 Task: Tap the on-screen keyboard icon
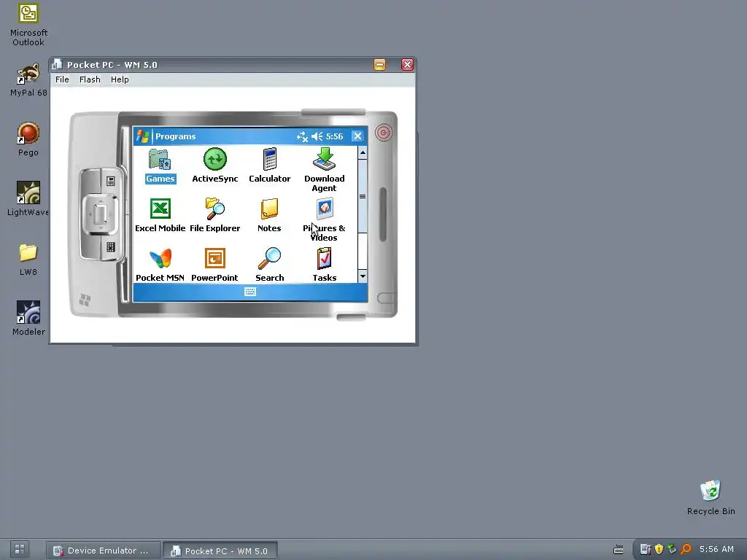pos(250,292)
